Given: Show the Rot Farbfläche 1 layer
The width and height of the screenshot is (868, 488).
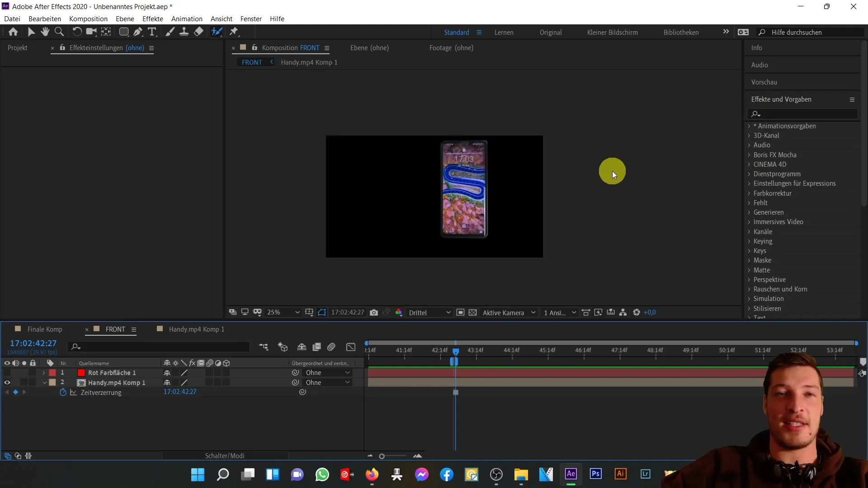Looking at the screenshot, I should [x=7, y=373].
